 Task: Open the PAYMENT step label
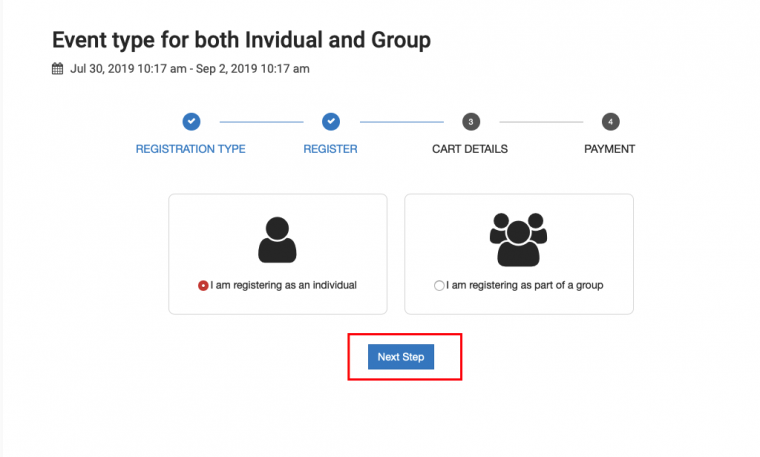pyautogui.click(x=610, y=149)
